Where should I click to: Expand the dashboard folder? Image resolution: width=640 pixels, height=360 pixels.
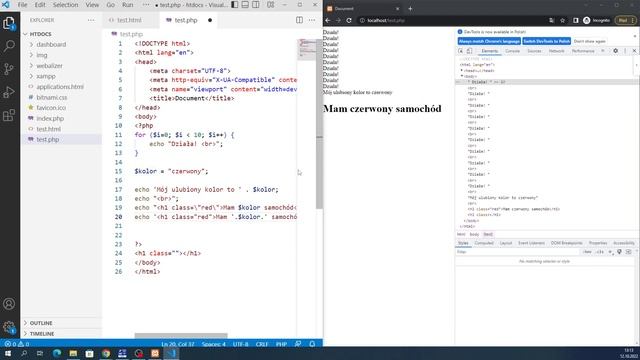tap(51, 44)
